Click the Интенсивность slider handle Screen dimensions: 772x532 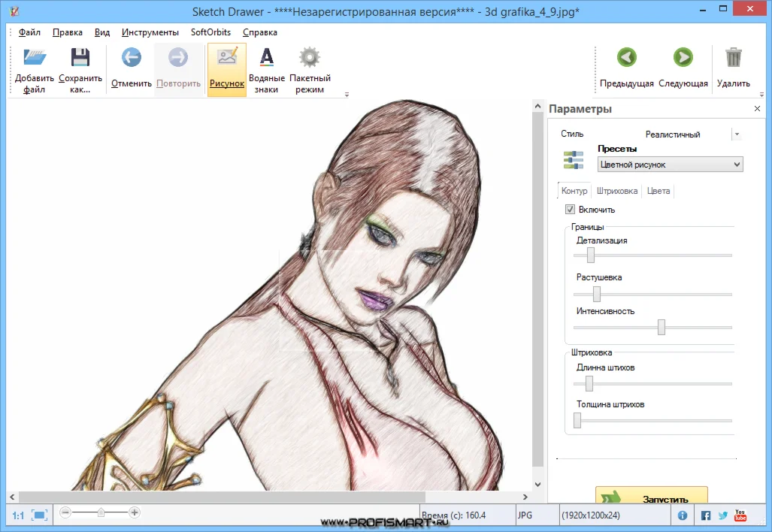point(661,327)
